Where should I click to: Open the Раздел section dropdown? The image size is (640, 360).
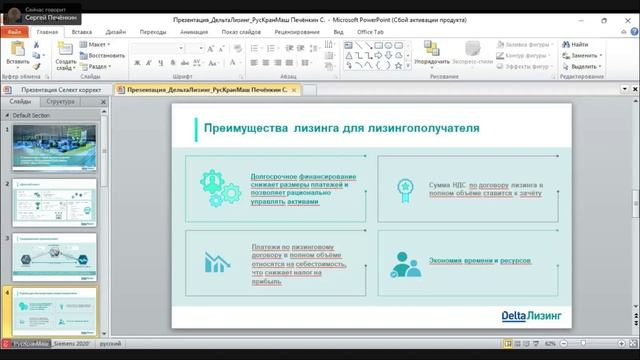pos(96,66)
